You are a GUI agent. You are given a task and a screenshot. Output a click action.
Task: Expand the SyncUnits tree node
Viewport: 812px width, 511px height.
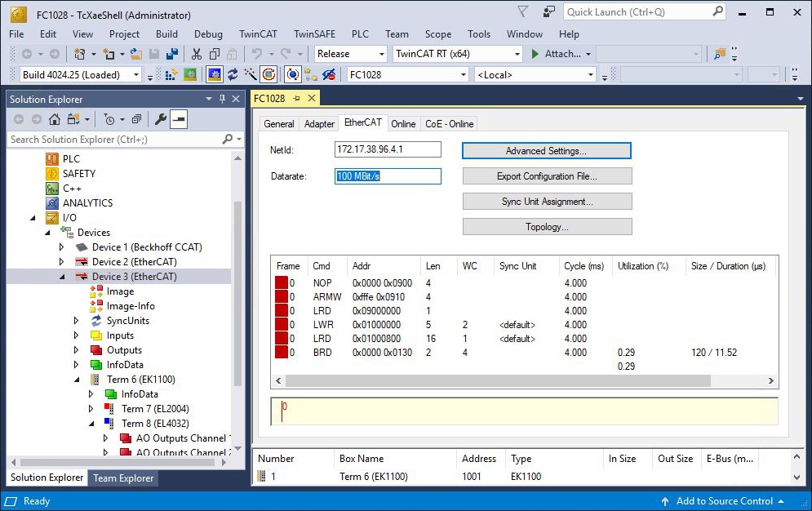point(77,321)
